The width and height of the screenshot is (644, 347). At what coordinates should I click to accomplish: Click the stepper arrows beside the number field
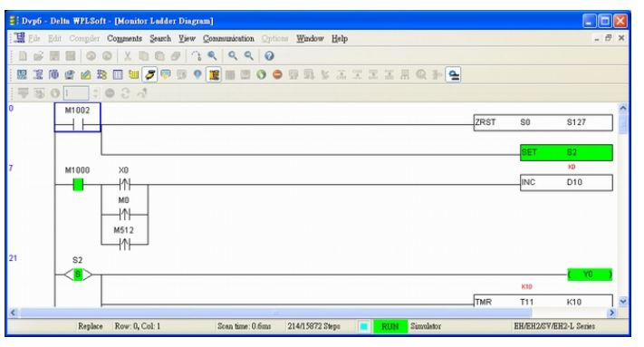[x=96, y=93]
